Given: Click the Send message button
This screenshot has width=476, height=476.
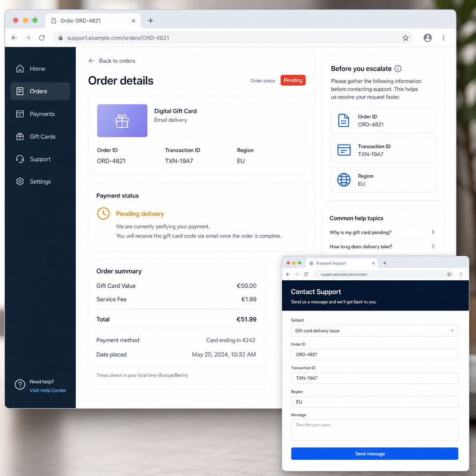Looking at the screenshot, I should pos(374,454).
